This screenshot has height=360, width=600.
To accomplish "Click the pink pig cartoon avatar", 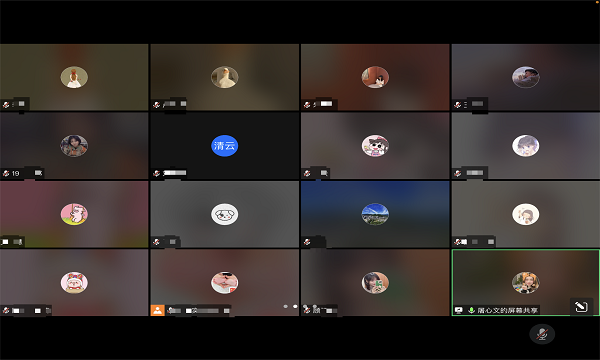I will (x=74, y=214).
